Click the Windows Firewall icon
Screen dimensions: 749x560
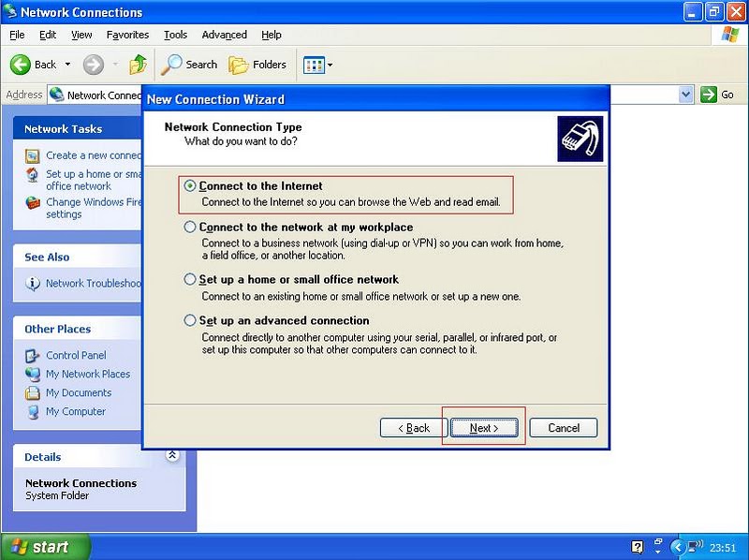(x=33, y=202)
